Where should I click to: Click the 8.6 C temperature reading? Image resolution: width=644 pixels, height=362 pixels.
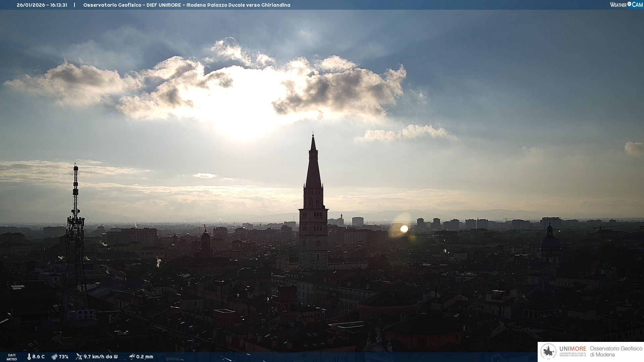point(38,357)
